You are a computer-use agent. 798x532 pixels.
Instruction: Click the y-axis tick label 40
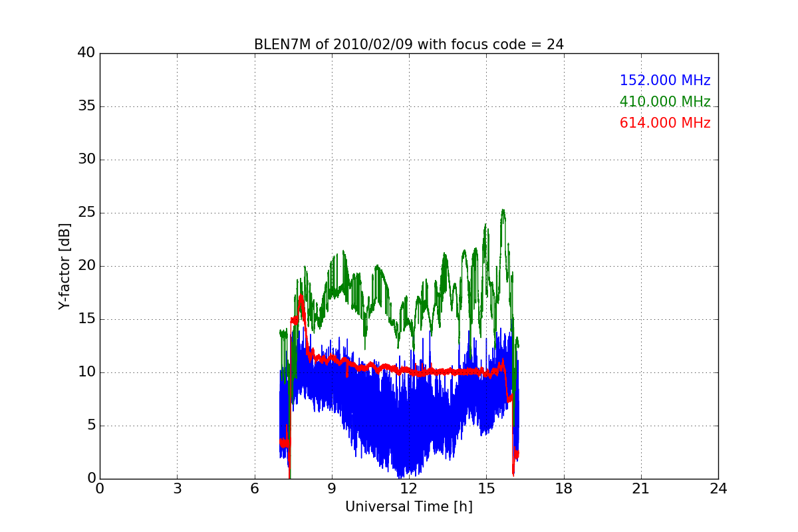(x=86, y=53)
